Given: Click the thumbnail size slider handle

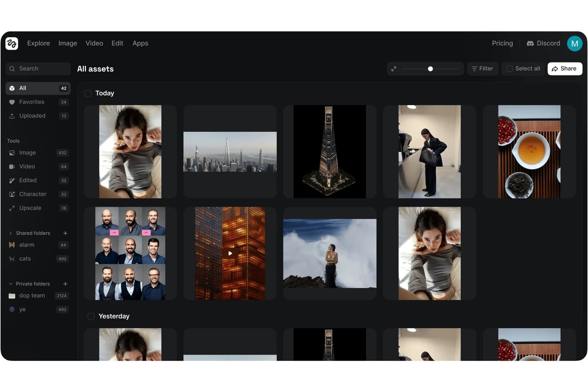Looking at the screenshot, I should point(430,69).
